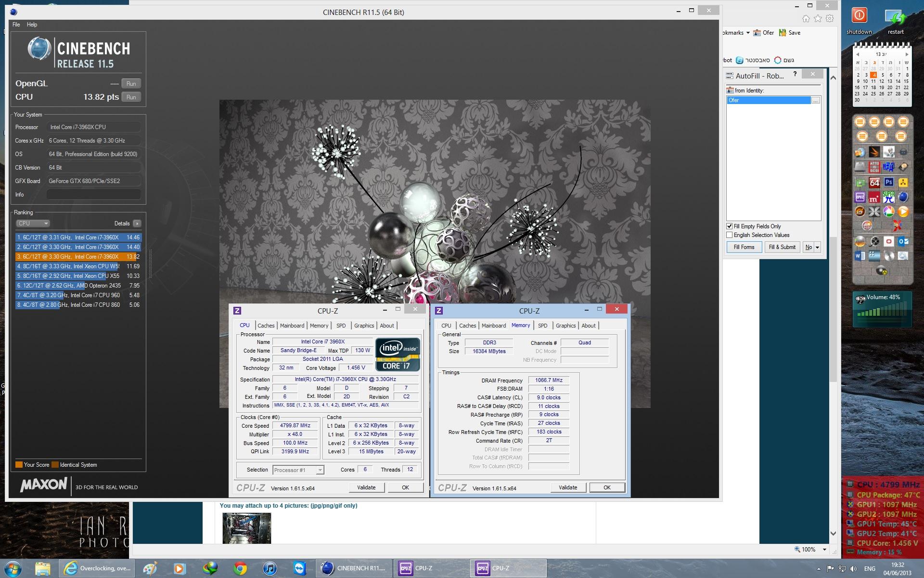
Task: Go to previous month in calendar gadget
Action: [x=858, y=54]
